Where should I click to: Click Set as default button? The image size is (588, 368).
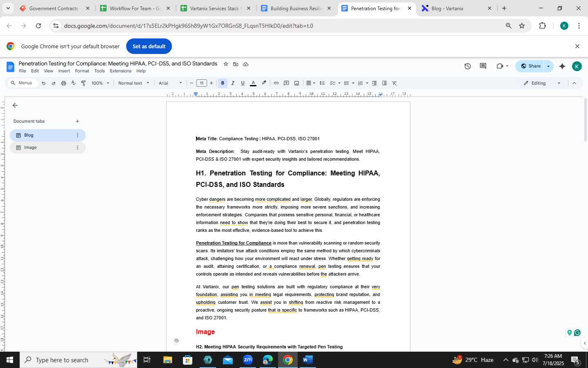click(149, 46)
